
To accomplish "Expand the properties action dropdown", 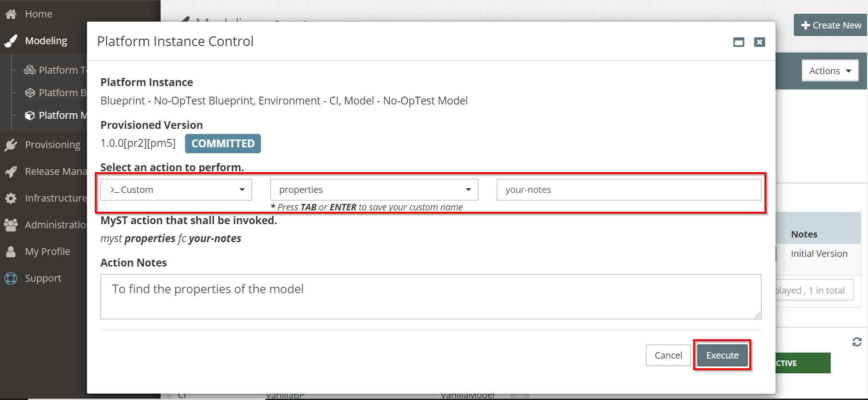I will [x=374, y=190].
